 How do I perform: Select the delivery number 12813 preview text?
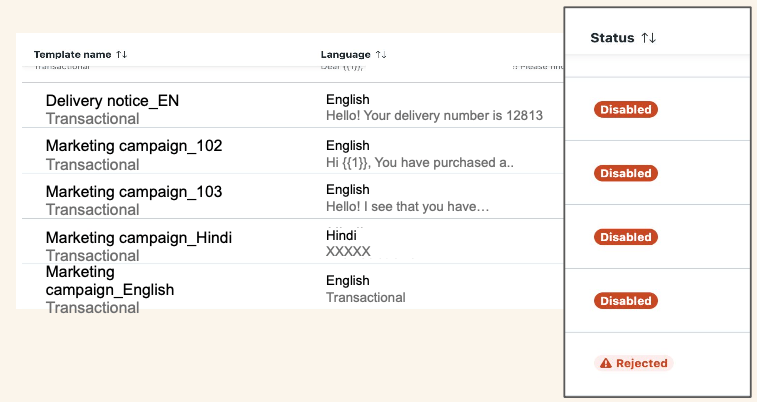coord(435,116)
